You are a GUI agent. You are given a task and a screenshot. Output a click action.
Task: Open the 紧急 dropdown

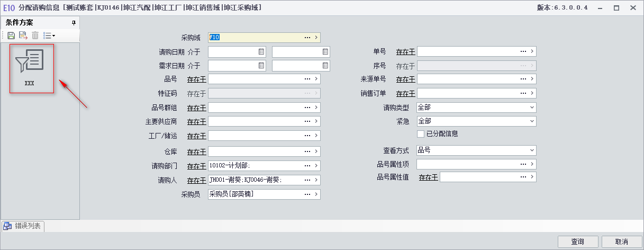point(532,121)
